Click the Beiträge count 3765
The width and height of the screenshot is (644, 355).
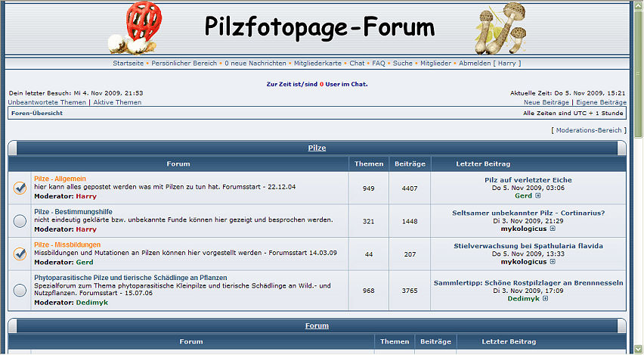410,291
